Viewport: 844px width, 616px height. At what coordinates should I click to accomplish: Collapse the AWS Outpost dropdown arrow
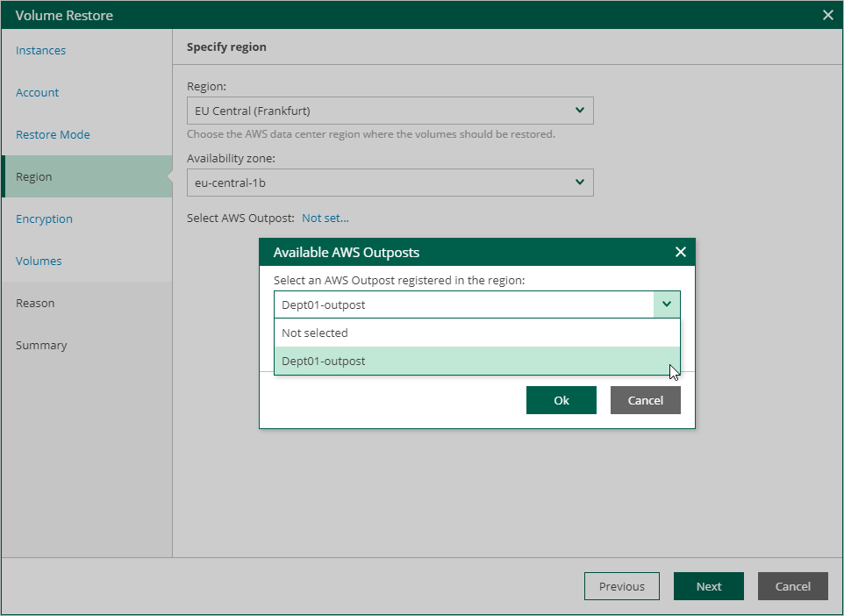(x=667, y=304)
